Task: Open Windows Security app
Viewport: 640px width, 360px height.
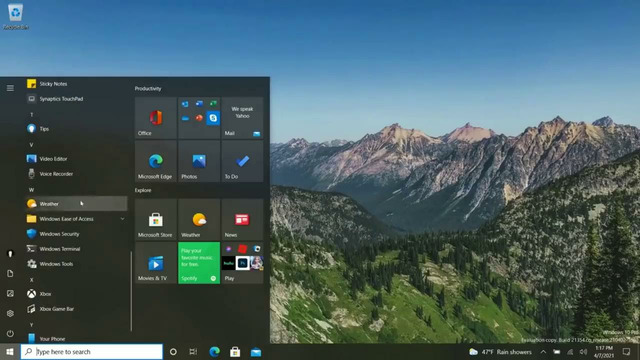Action: (76, 234)
